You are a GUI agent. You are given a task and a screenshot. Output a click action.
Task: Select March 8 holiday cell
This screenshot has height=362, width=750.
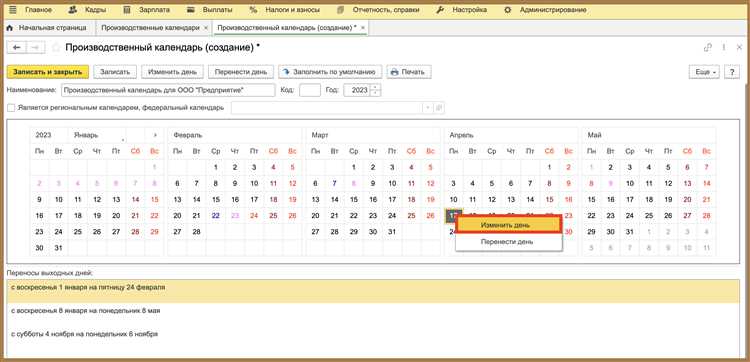click(x=353, y=183)
